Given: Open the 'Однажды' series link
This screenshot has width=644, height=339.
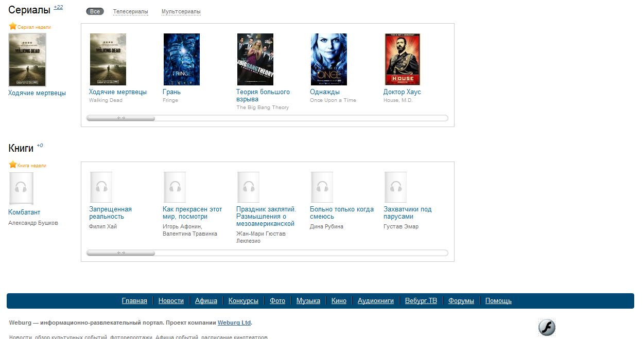Looking at the screenshot, I should pyautogui.click(x=325, y=92).
